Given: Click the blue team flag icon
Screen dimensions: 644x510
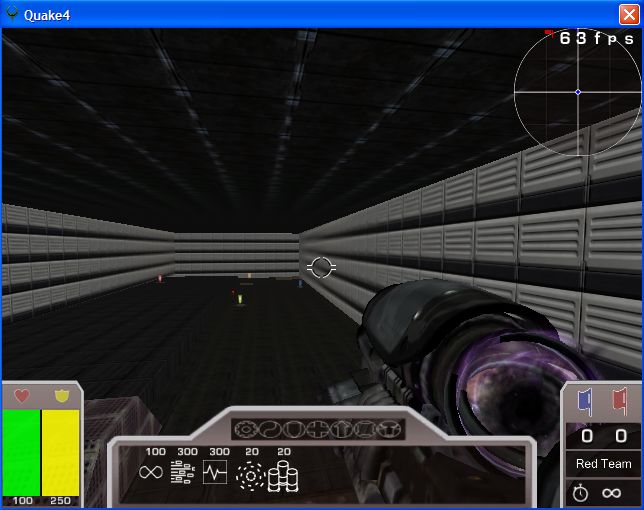Looking at the screenshot, I should tap(585, 401).
